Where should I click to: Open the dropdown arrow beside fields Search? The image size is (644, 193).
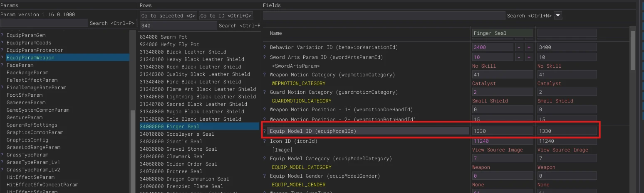click(558, 15)
